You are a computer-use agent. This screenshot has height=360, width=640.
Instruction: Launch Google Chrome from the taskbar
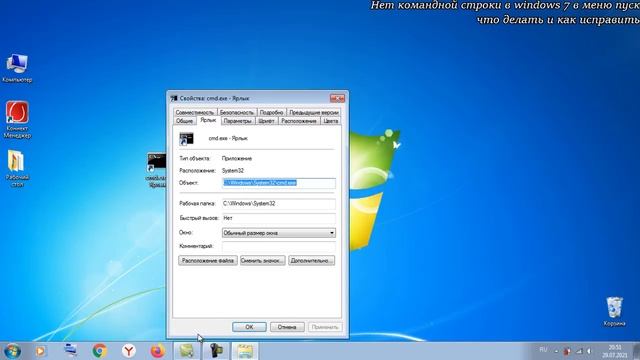[100, 351]
